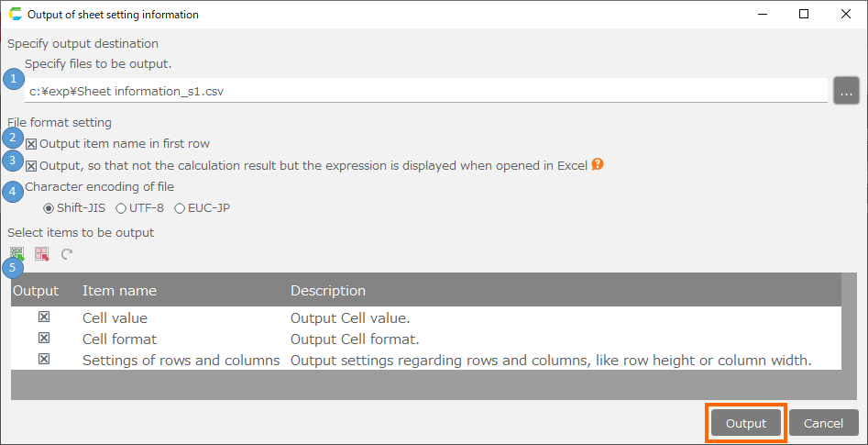Click the 'Item name' column header
The height and width of the screenshot is (445, 868).
coord(119,290)
